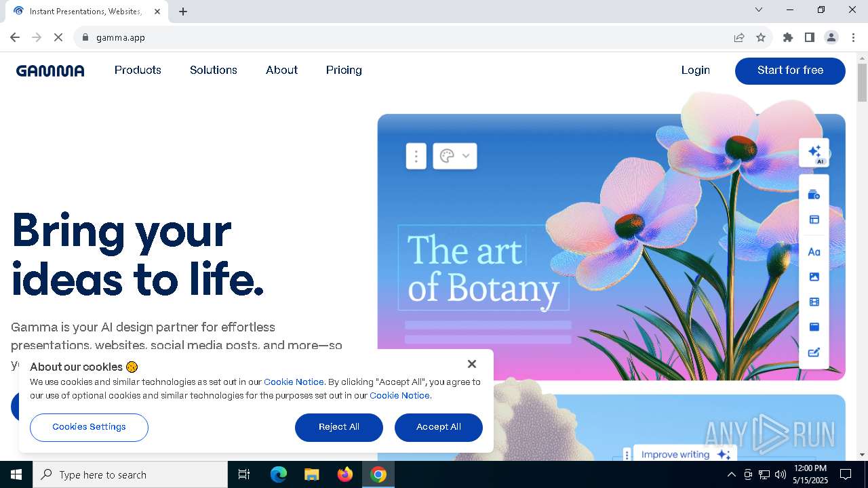Click the Improve writing button
This screenshot has height=488, width=868.
686,455
